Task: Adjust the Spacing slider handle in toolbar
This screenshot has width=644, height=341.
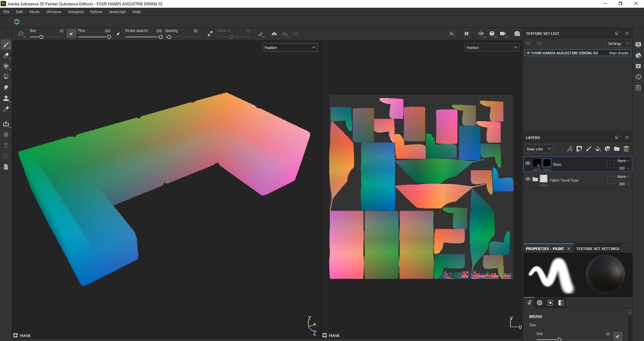Action: 169,37
